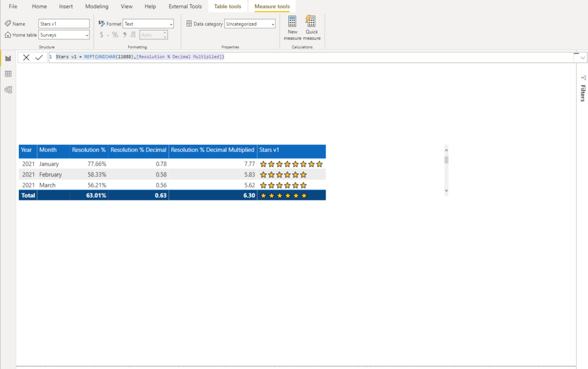Screen dimensions: 588x369
Task: Click inside the DAX formula bar
Action: (311, 57)
